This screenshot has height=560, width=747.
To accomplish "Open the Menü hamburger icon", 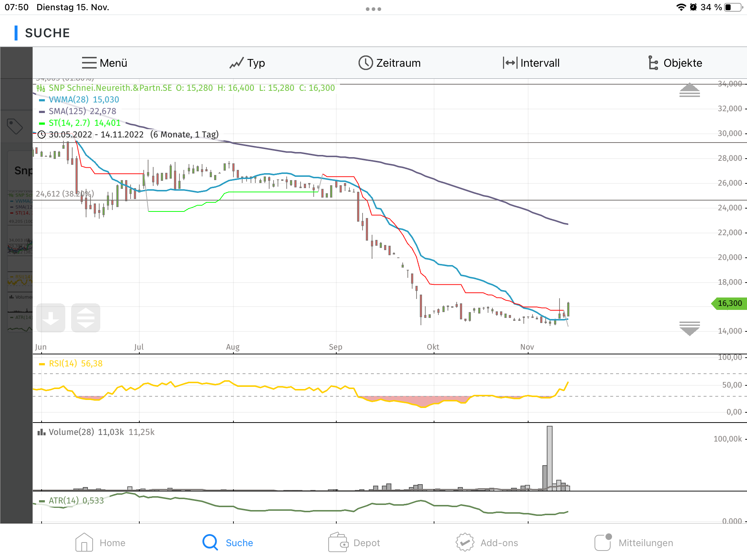I will pos(89,63).
